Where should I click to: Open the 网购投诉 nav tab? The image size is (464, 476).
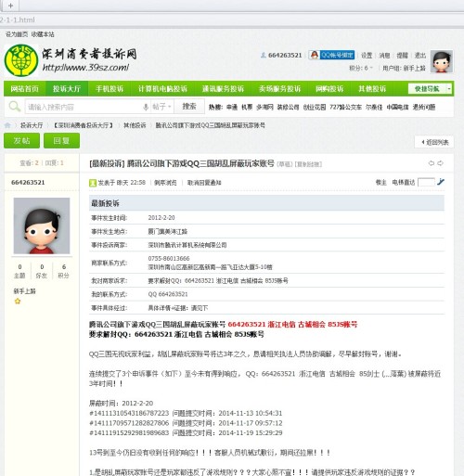pyautogui.click(x=329, y=89)
